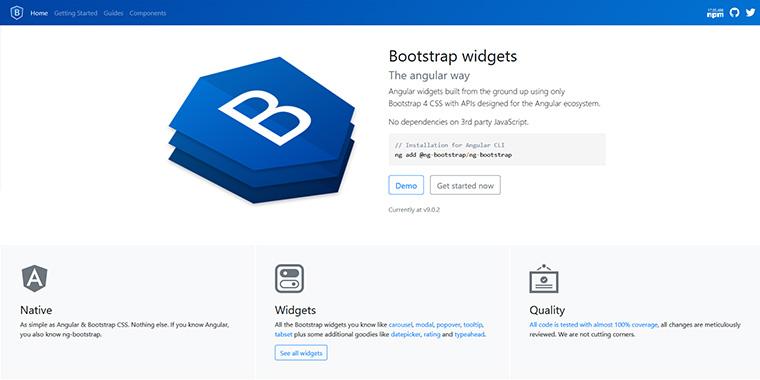760x380 pixels.
Task: Click the certificate icon above Quality
Action: tap(544, 279)
